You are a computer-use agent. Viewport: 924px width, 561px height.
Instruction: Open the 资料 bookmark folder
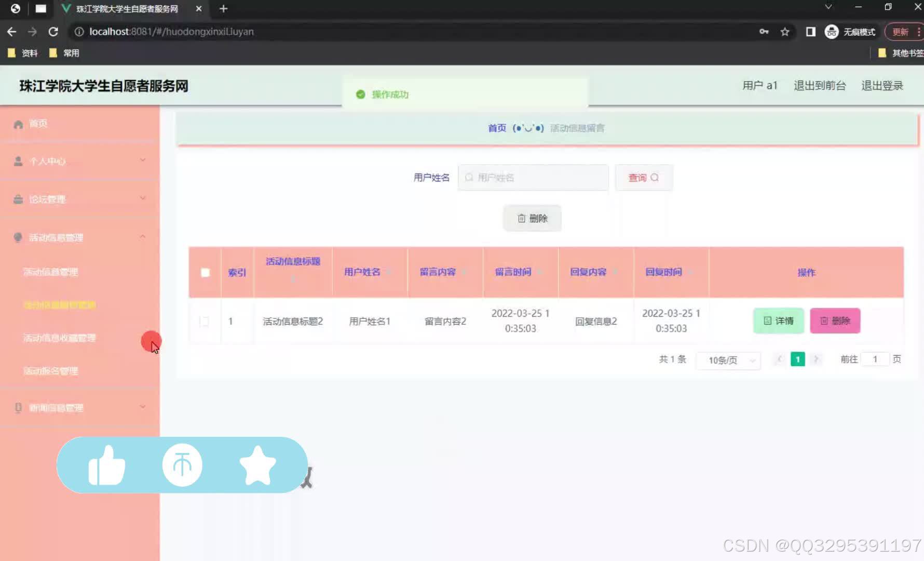click(23, 53)
